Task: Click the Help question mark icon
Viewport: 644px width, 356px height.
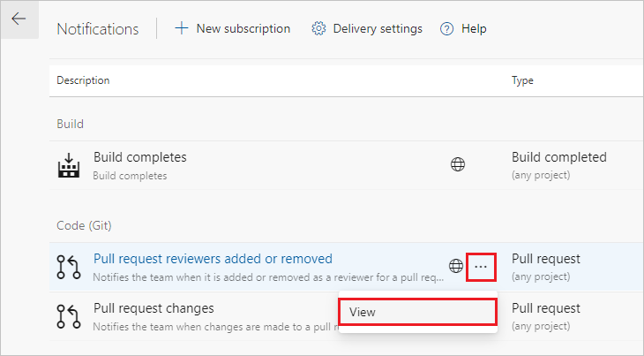Action: click(x=446, y=28)
